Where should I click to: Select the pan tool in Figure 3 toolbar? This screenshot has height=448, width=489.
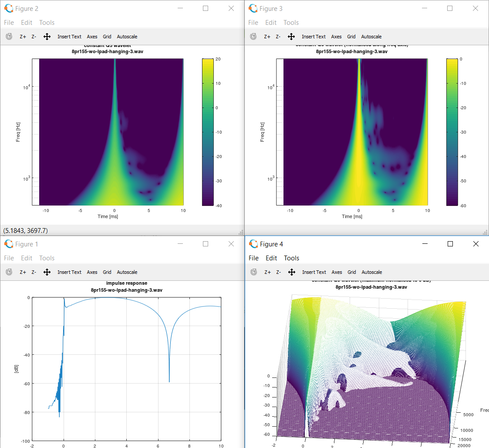click(291, 37)
